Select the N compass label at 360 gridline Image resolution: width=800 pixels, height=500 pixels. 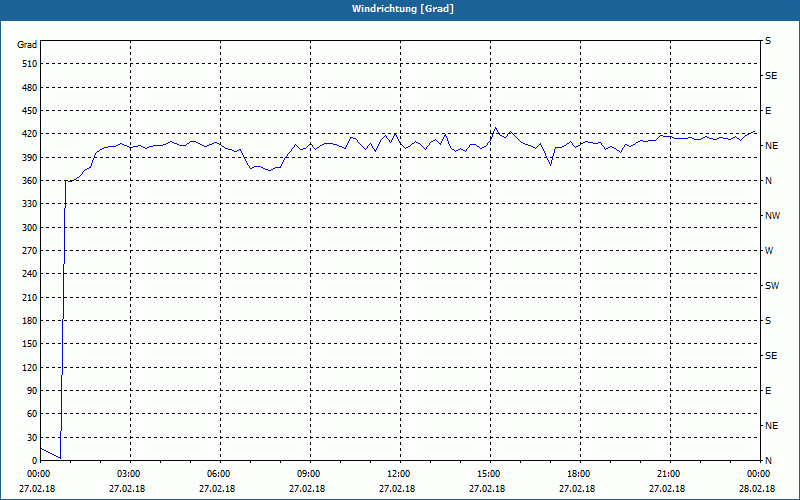[x=768, y=181]
